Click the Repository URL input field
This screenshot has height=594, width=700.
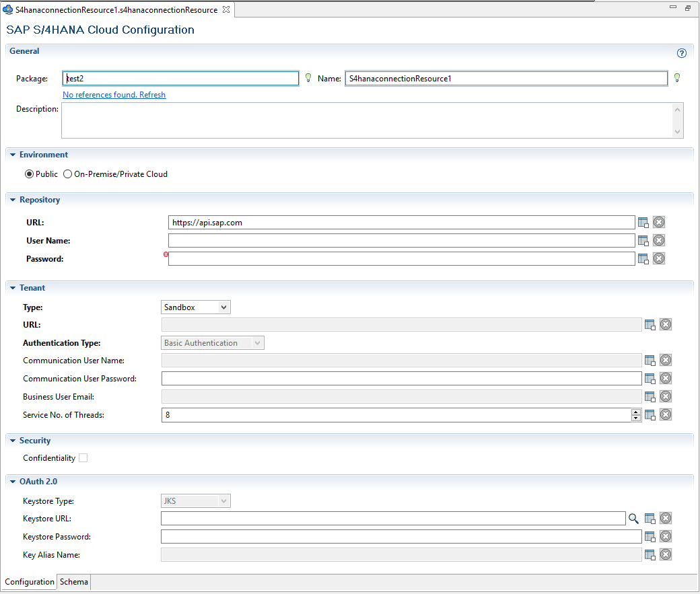402,223
